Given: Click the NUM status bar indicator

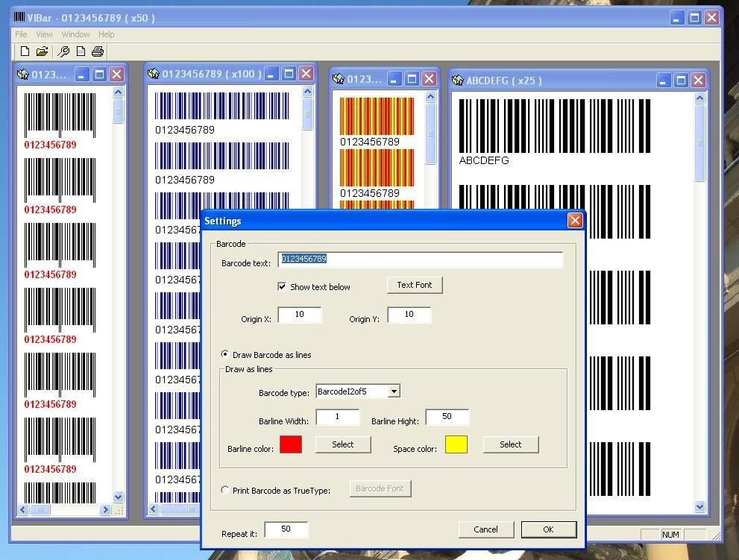Looking at the screenshot, I should [x=670, y=535].
